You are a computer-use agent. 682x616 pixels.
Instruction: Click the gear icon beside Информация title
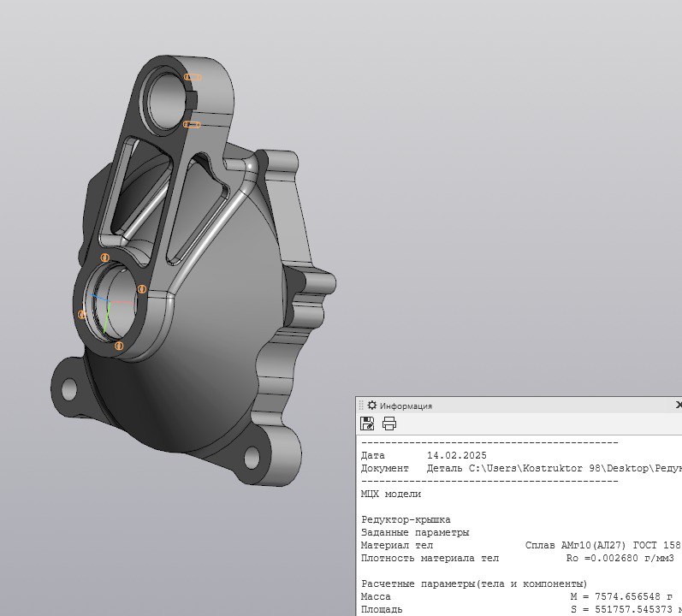click(x=372, y=406)
